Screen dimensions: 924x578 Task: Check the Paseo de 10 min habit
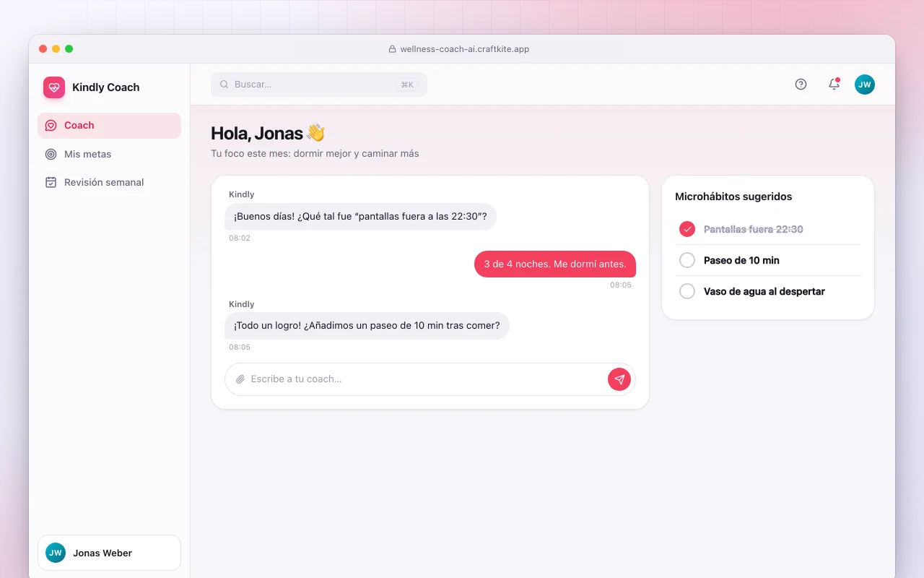[687, 260]
